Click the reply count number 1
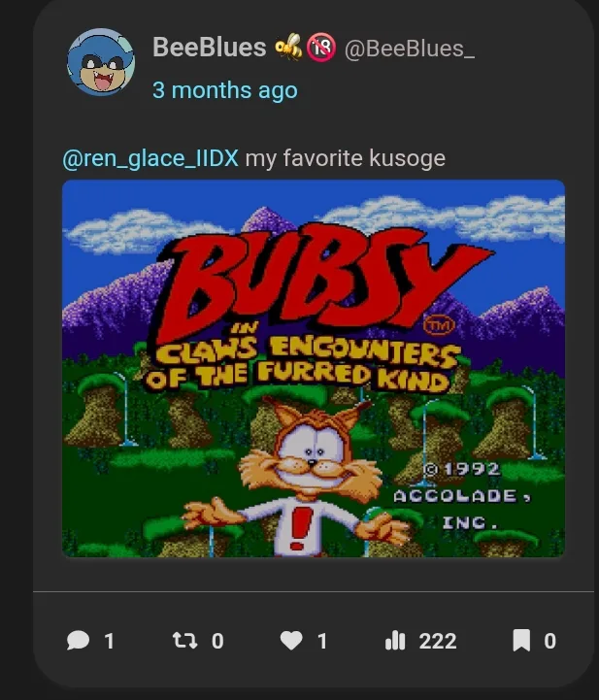This screenshot has height=700, width=599. 110,641
